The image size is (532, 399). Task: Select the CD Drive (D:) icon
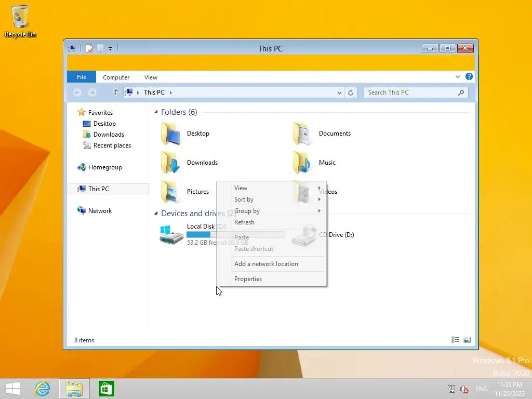coord(303,235)
